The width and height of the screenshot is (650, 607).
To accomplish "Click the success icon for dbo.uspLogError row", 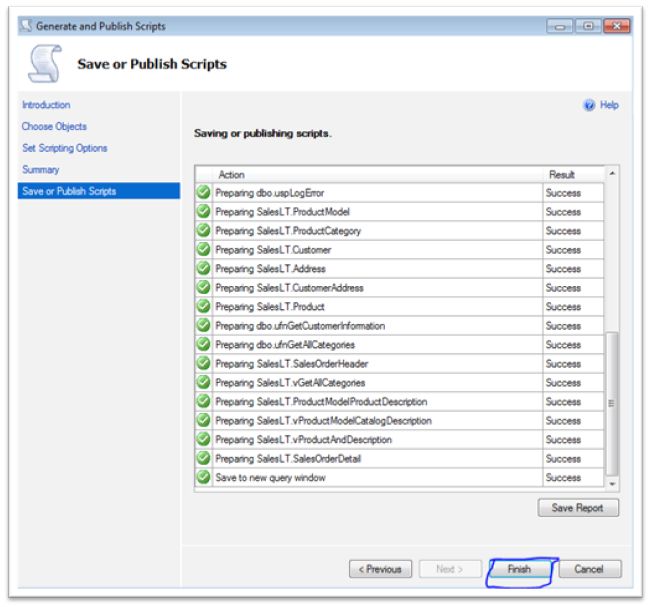I will 204,192.
